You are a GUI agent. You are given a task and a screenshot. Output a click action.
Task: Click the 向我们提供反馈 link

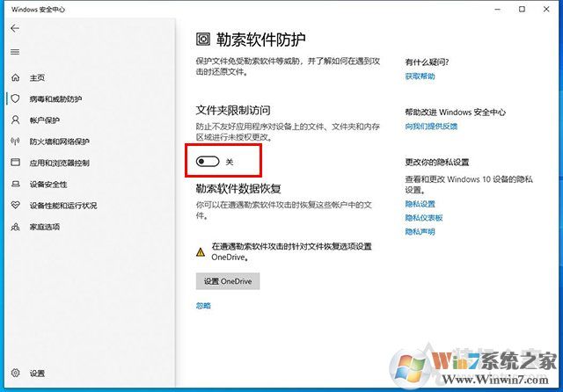coord(431,127)
